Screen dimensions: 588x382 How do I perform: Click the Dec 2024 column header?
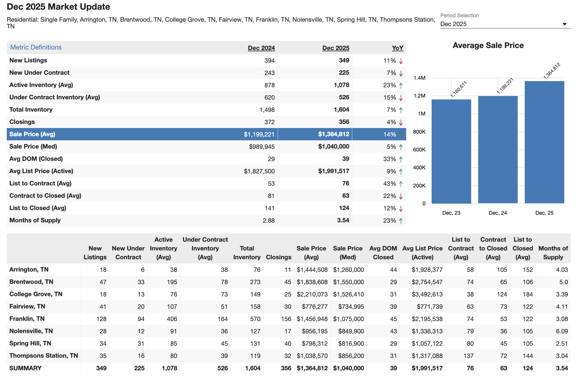(x=261, y=48)
